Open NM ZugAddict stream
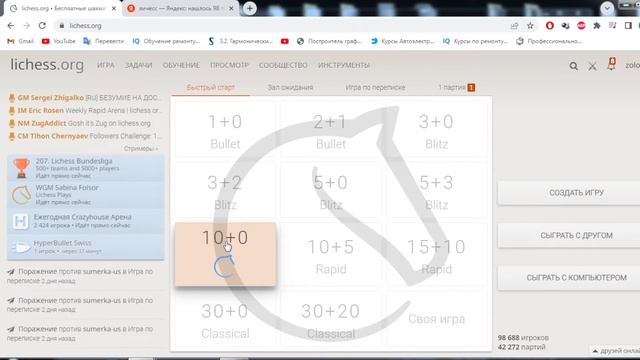Image resolution: width=640 pixels, height=360 pixels. (80, 123)
